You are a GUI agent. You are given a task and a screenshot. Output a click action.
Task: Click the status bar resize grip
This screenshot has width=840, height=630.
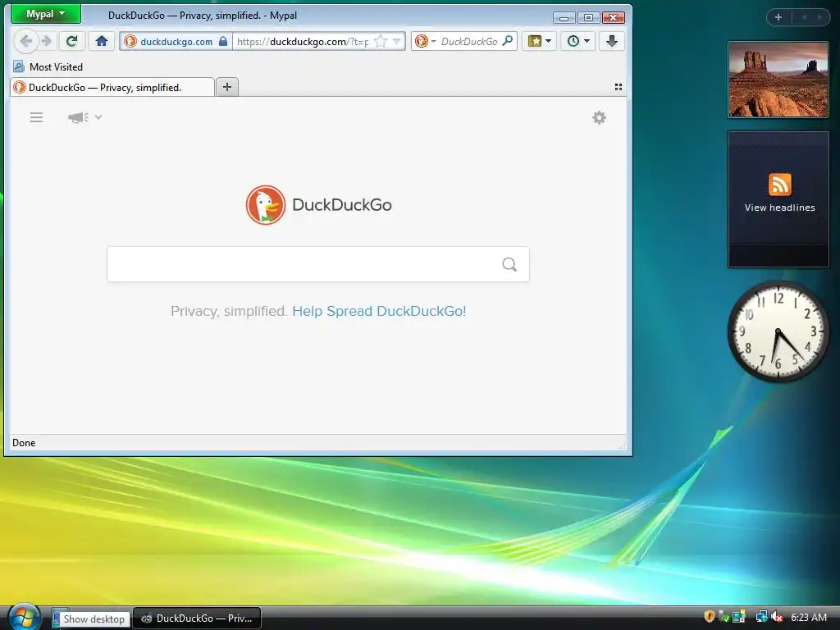coord(622,445)
